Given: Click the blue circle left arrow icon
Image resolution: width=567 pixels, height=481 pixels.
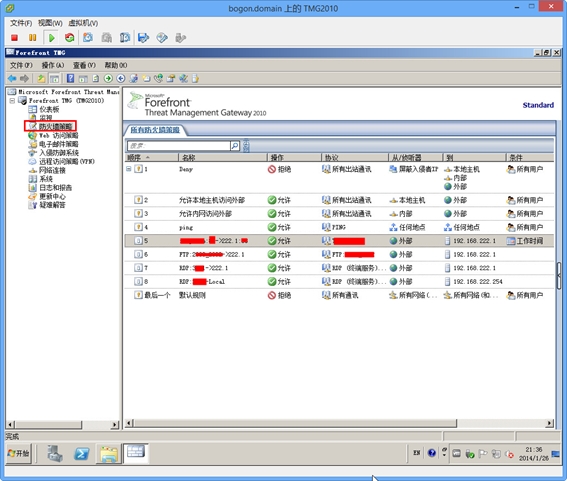Looking at the screenshot, I should pyautogui.click(x=121, y=78).
